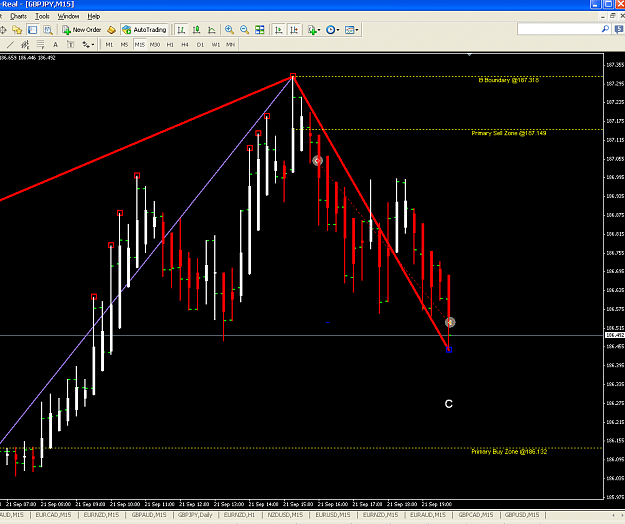Switch to the M30 timeframe

(x=155, y=45)
